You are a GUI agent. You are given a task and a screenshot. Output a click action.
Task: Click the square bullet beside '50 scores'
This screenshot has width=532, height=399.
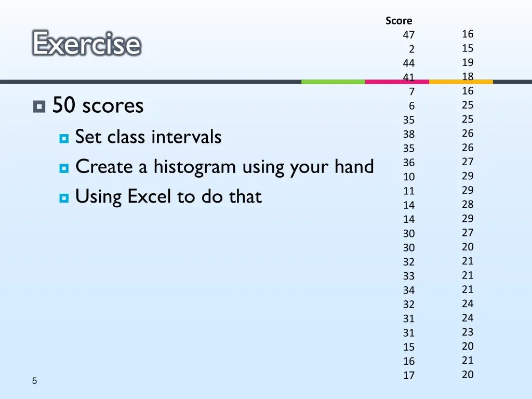click(39, 107)
